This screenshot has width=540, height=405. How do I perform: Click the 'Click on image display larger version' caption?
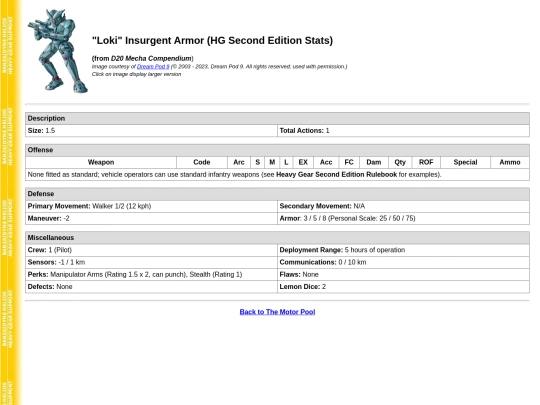(136, 74)
